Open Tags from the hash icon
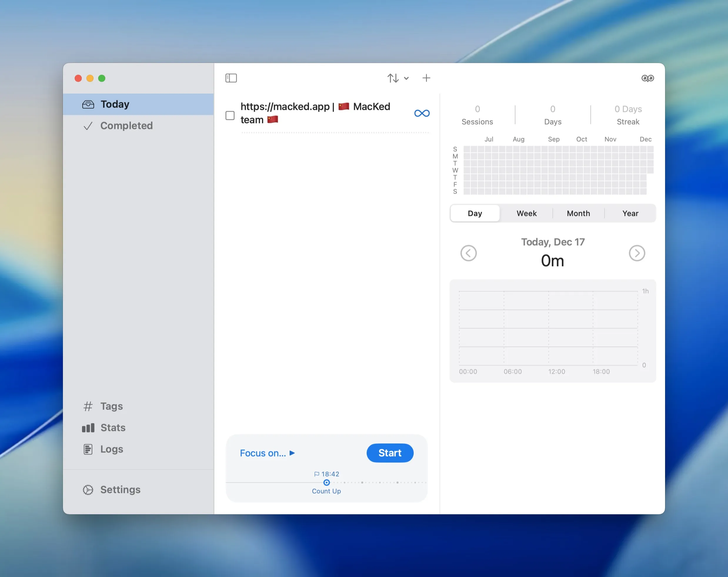 coord(88,406)
